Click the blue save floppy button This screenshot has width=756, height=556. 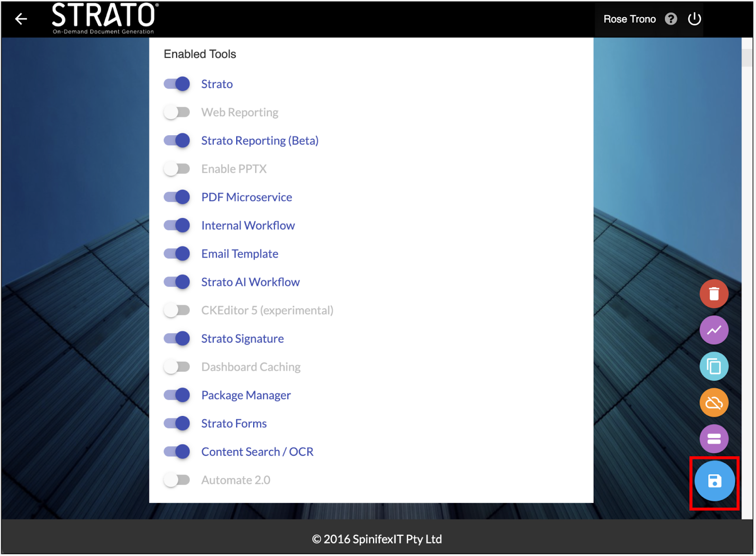pos(714,481)
